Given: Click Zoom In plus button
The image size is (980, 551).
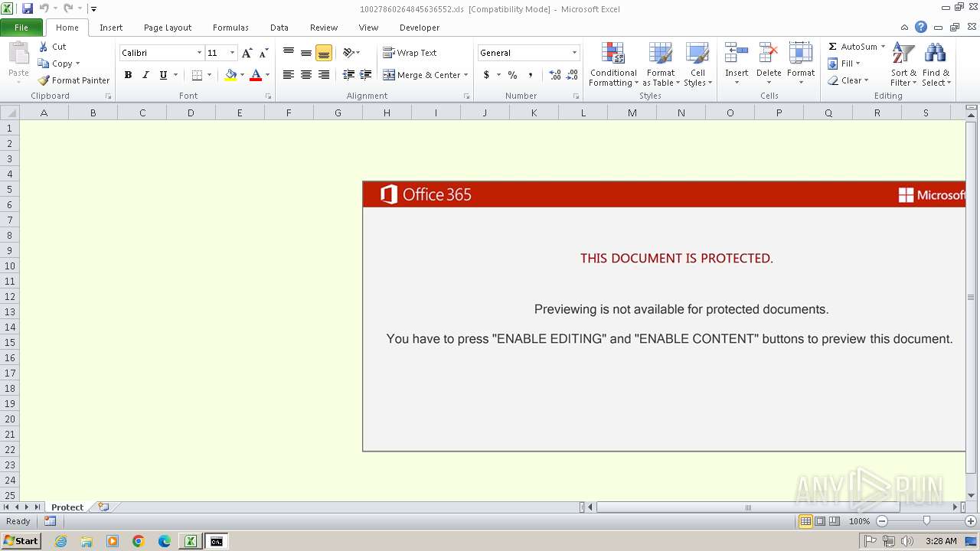Looking at the screenshot, I should click(971, 521).
